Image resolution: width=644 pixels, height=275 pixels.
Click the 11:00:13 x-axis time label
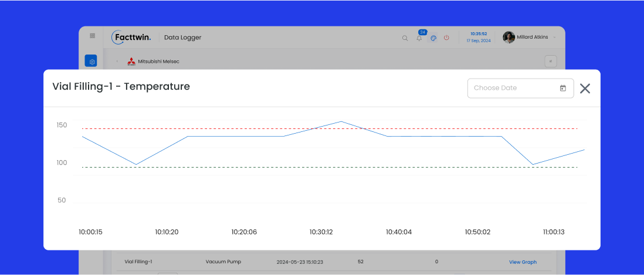554,232
